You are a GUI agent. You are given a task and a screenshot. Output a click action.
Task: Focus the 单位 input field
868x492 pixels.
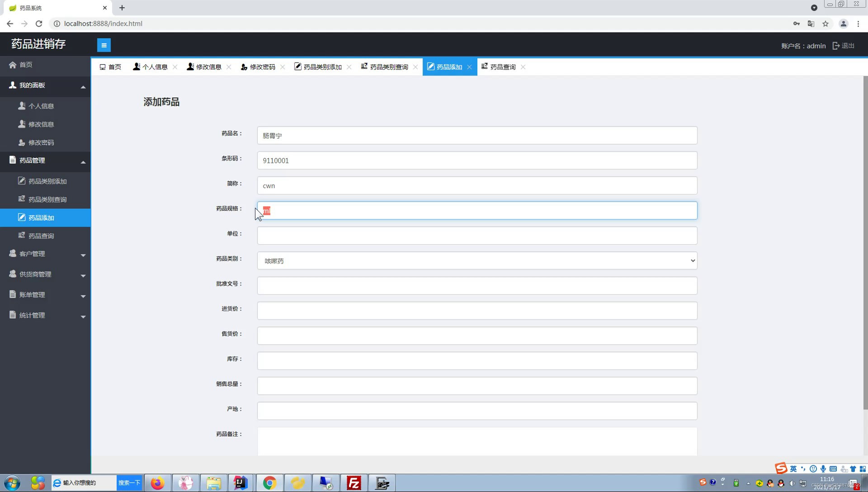[477, 236]
